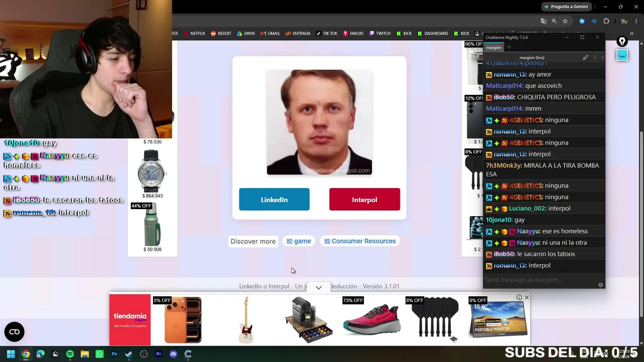Screen dimensions: 644x362
Task: Click the pen nib floating icon at right edge
Action: point(622,41)
